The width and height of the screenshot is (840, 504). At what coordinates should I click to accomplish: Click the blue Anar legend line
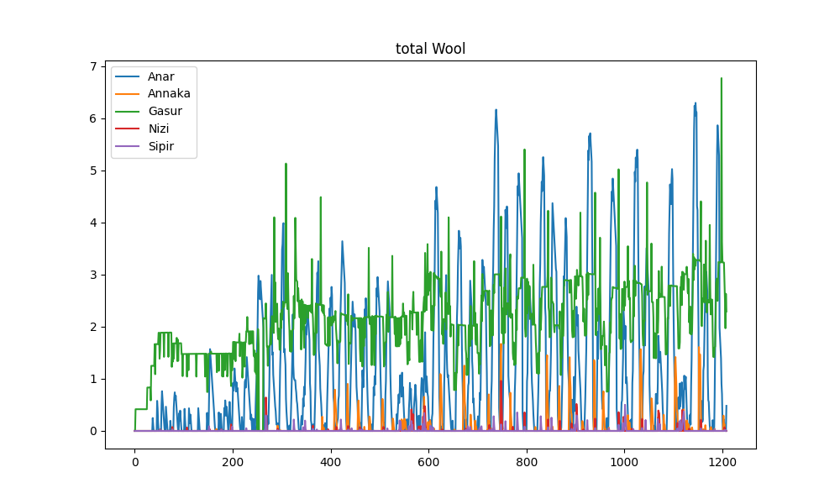tap(127, 76)
